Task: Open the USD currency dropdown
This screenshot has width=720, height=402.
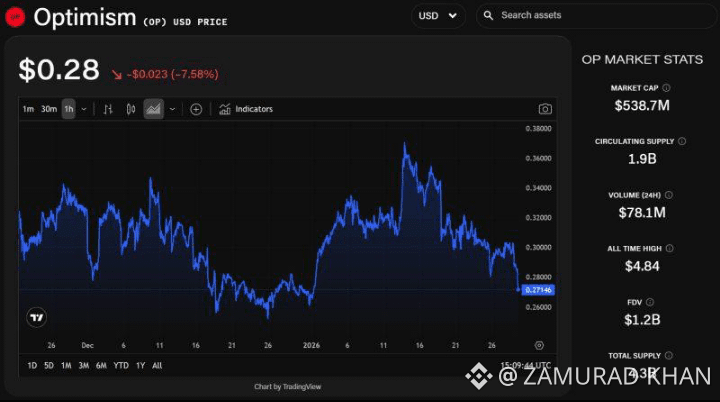Action: tap(438, 16)
